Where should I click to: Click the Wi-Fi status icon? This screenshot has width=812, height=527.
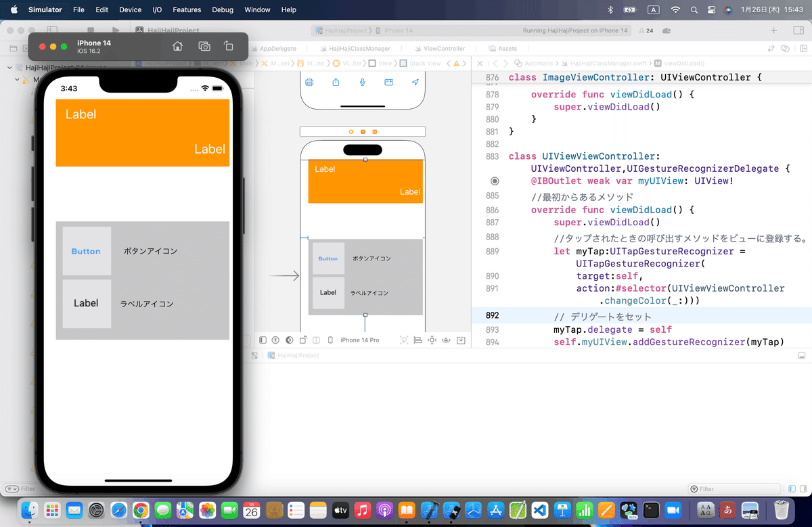pyautogui.click(x=675, y=9)
